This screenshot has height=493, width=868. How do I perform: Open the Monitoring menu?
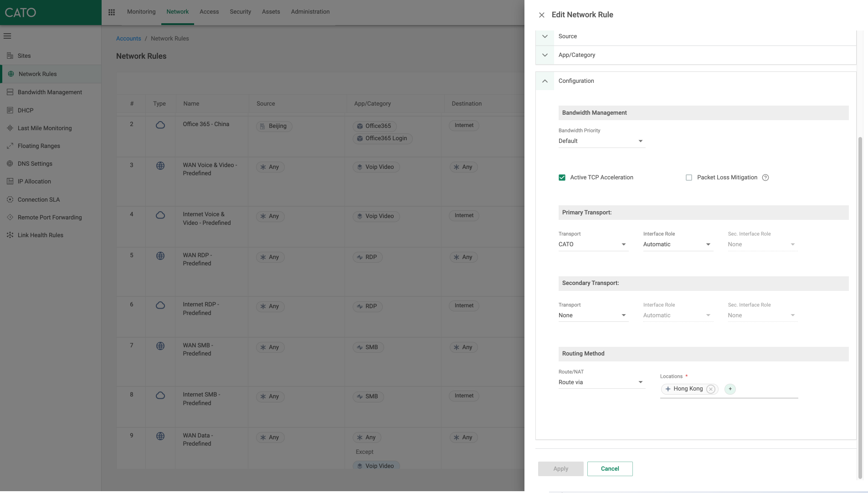[x=141, y=12]
